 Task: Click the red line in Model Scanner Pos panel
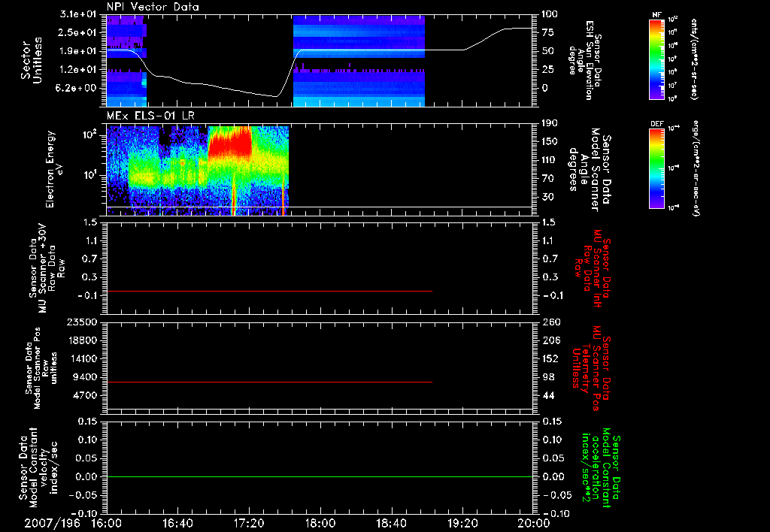pos(269,382)
